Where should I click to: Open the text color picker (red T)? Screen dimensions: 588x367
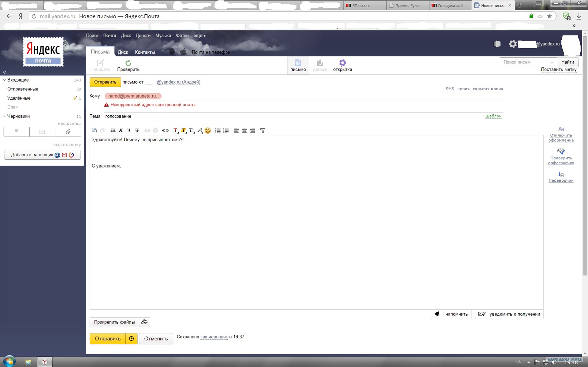[176, 130]
